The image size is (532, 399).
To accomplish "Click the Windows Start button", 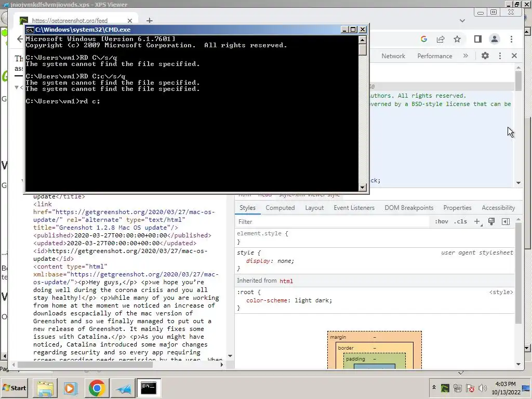I will (14, 388).
